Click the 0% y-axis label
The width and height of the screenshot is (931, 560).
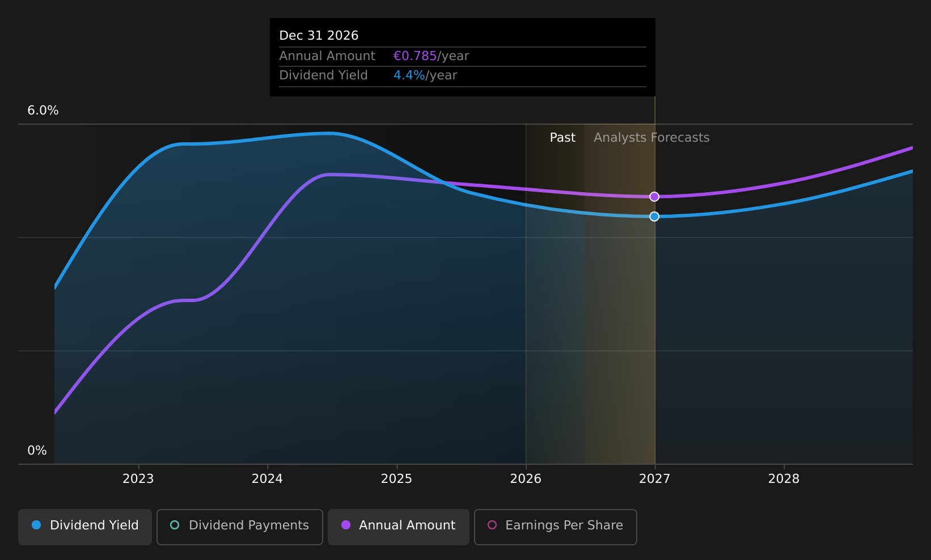[x=37, y=451]
